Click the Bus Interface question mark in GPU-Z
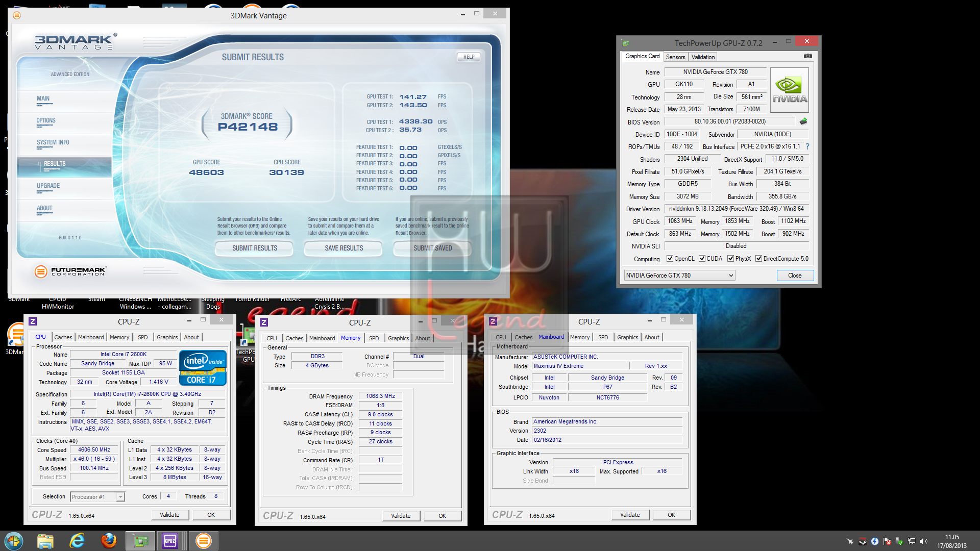Screen dimensions: 980x551 click(x=807, y=146)
